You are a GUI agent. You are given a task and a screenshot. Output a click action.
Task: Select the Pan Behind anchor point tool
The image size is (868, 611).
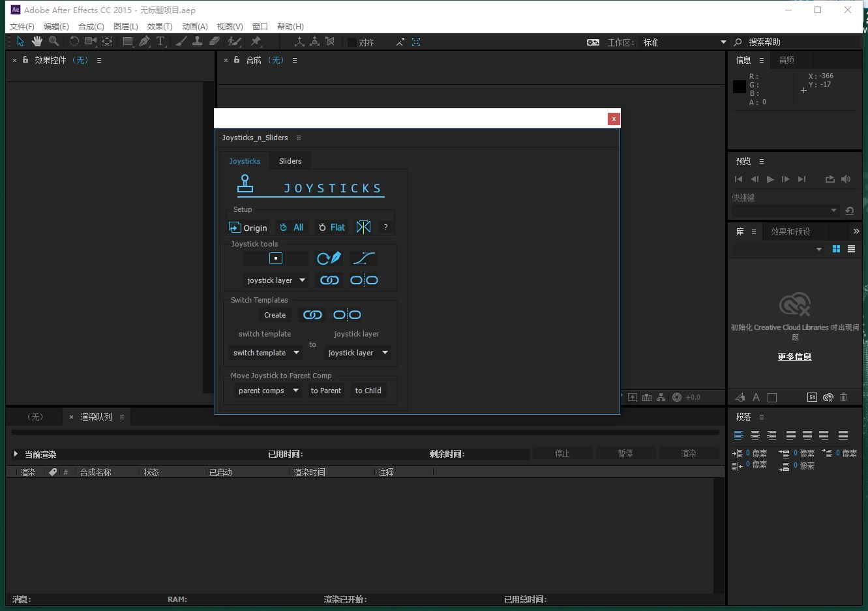107,41
